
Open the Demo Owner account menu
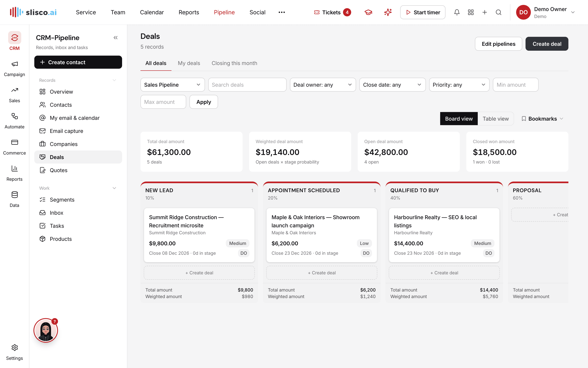point(546,12)
